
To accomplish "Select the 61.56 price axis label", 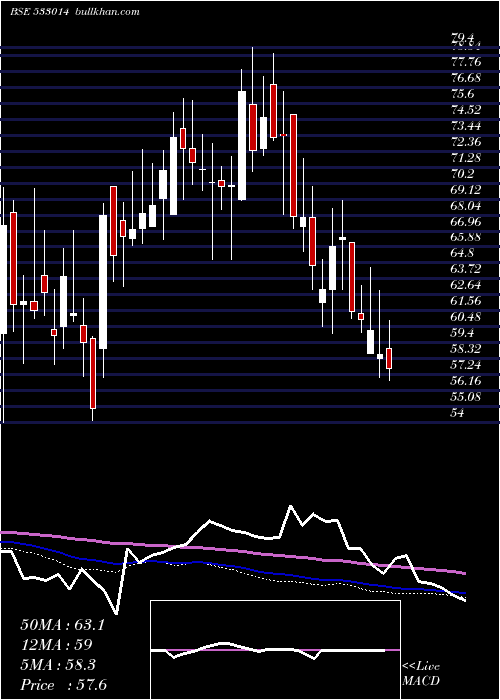I will point(466,301).
